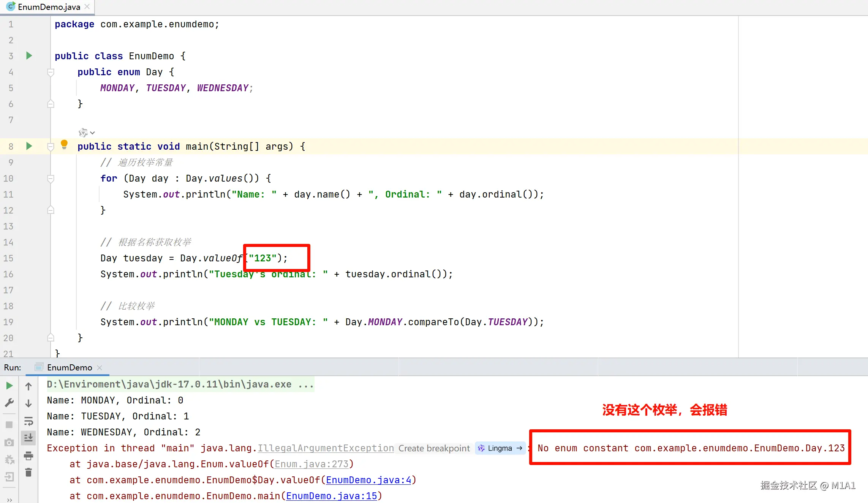
Task: Click the intention lightbulb on line 8
Action: coord(64,144)
